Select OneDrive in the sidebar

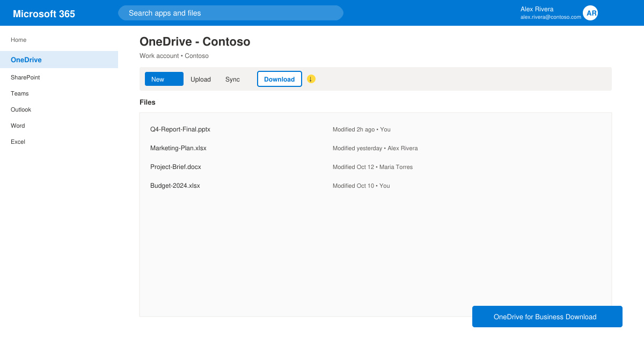click(x=59, y=60)
